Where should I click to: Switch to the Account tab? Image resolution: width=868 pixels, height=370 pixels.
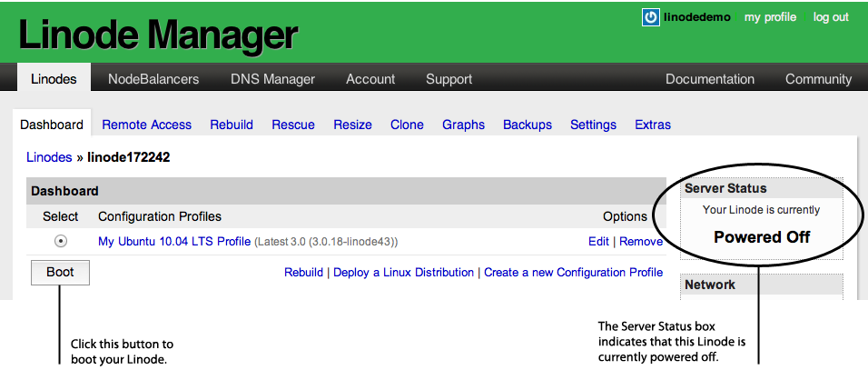370,79
